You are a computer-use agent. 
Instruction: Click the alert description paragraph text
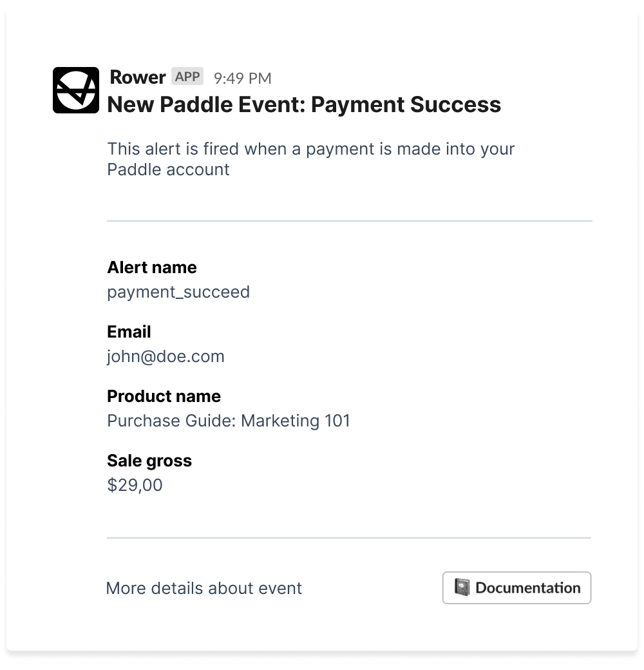point(310,158)
